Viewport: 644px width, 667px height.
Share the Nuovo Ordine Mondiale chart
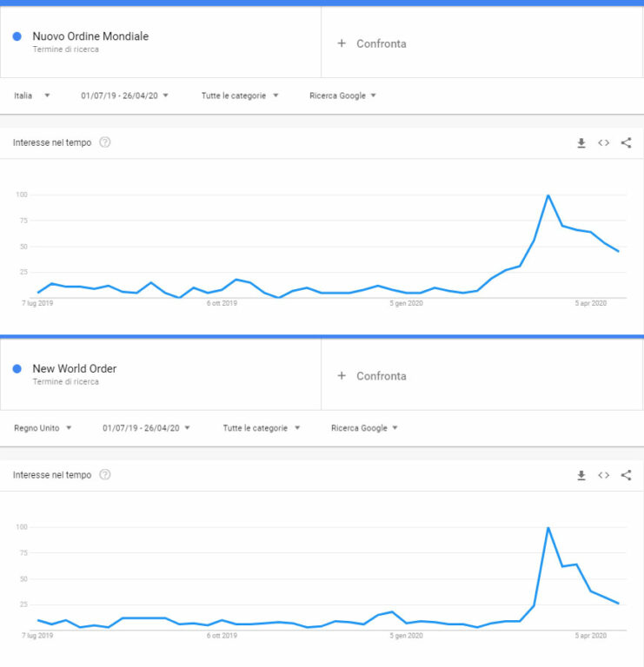(x=626, y=143)
